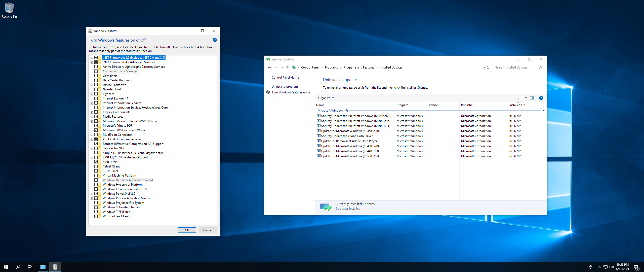Click the help icon in Windows Features
The width and height of the screenshot is (644, 272).
click(x=215, y=40)
